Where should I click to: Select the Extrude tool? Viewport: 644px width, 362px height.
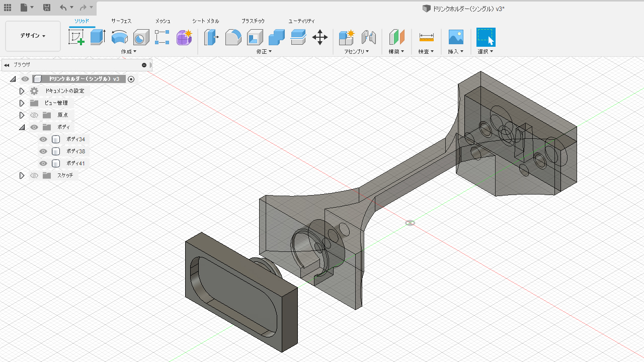(x=98, y=37)
